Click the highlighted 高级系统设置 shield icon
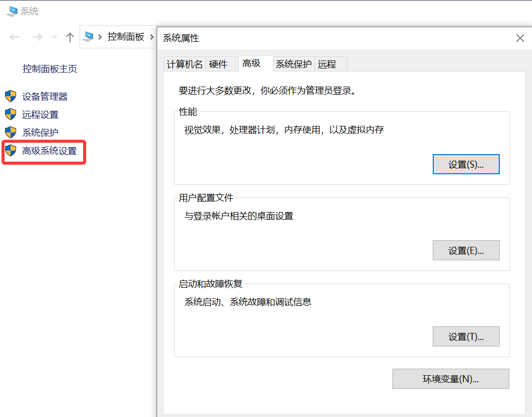 [11, 151]
